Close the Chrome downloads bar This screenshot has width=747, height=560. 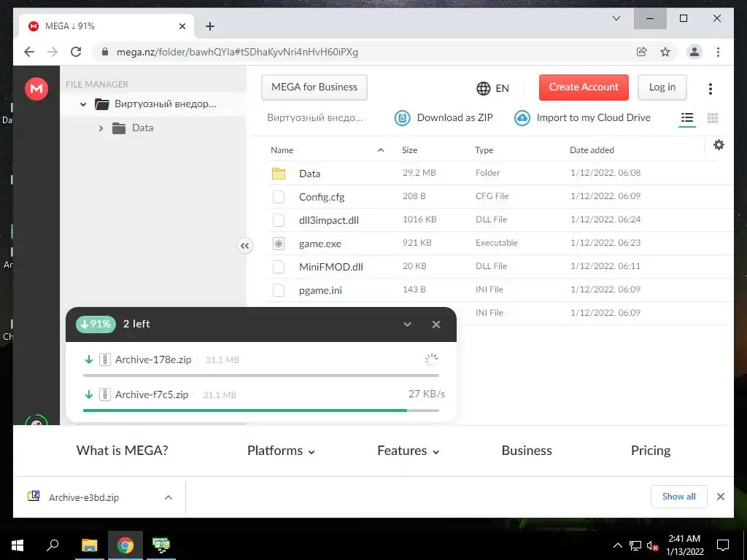point(720,497)
